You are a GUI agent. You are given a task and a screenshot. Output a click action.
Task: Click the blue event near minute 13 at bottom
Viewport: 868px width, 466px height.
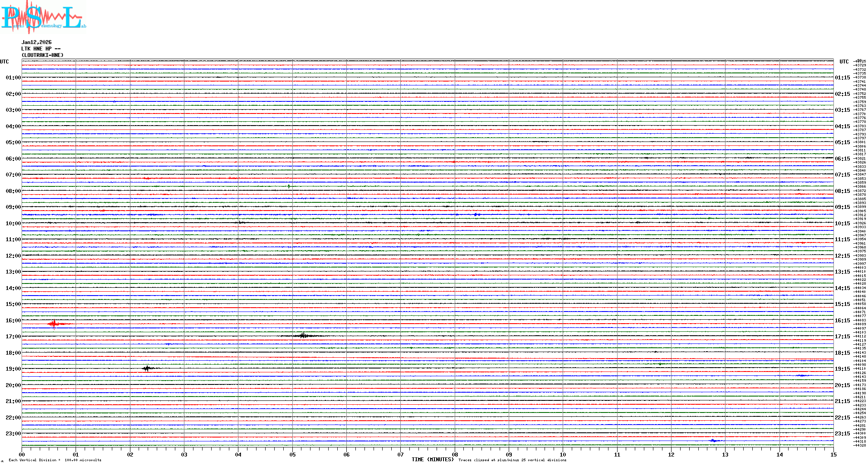(x=713, y=441)
